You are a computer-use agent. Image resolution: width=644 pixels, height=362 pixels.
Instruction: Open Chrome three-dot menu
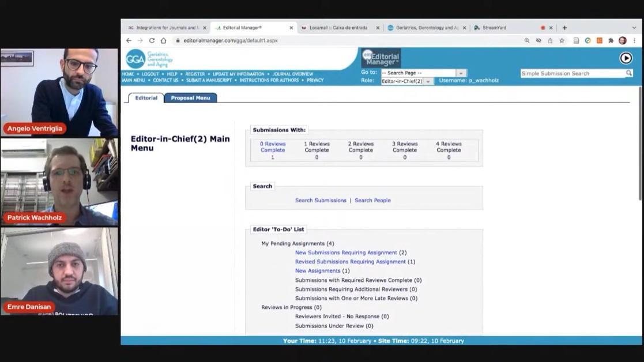[x=634, y=41]
